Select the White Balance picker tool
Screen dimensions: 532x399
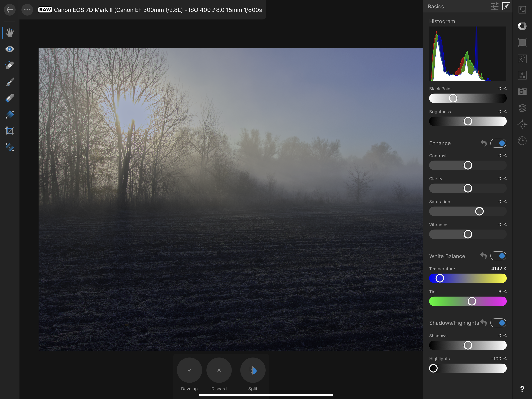click(10, 147)
